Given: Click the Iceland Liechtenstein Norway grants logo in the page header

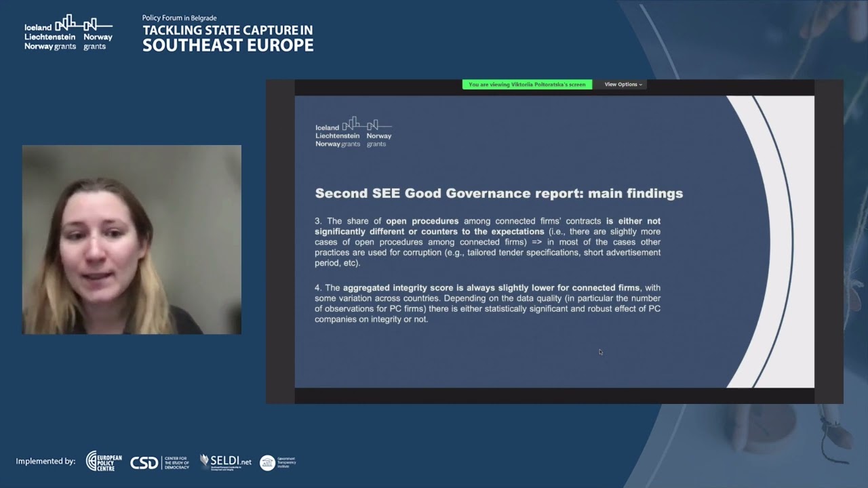Looking at the screenshot, I should point(68,33).
